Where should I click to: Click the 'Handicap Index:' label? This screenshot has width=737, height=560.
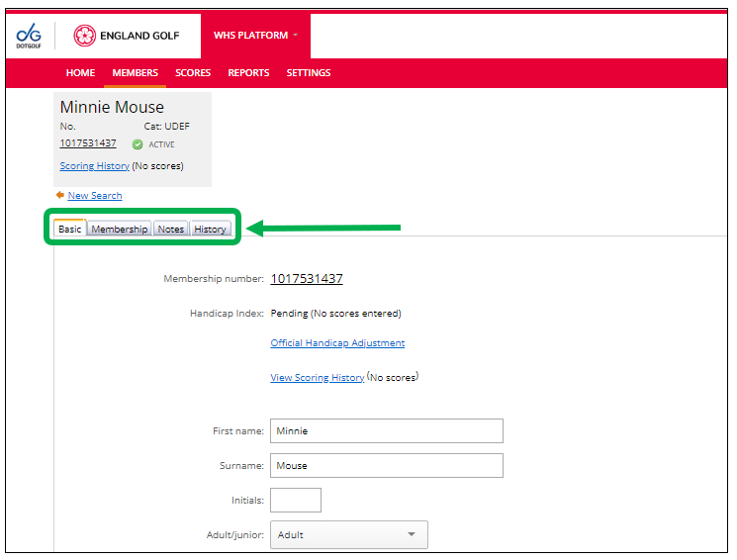tap(227, 314)
